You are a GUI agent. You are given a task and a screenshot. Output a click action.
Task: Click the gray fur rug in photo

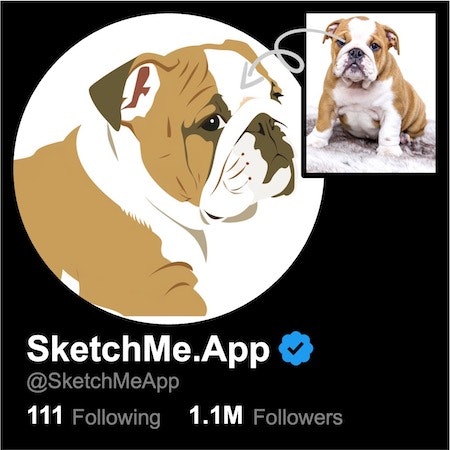tap(371, 157)
